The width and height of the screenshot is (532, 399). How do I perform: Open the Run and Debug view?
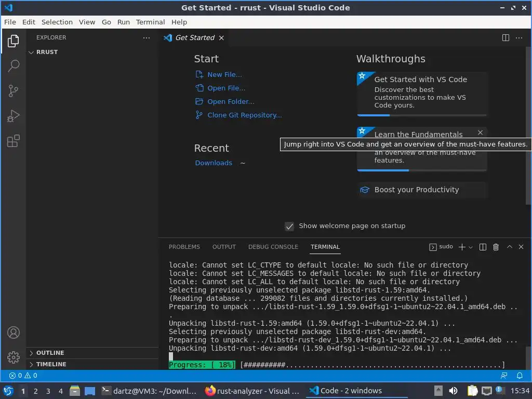pyautogui.click(x=13, y=116)
